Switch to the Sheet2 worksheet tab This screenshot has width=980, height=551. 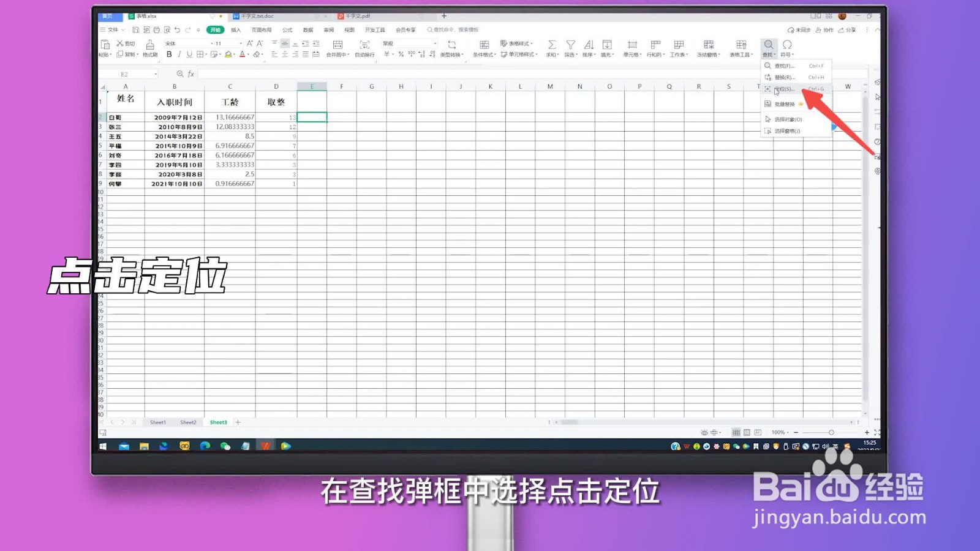(188, 422)
